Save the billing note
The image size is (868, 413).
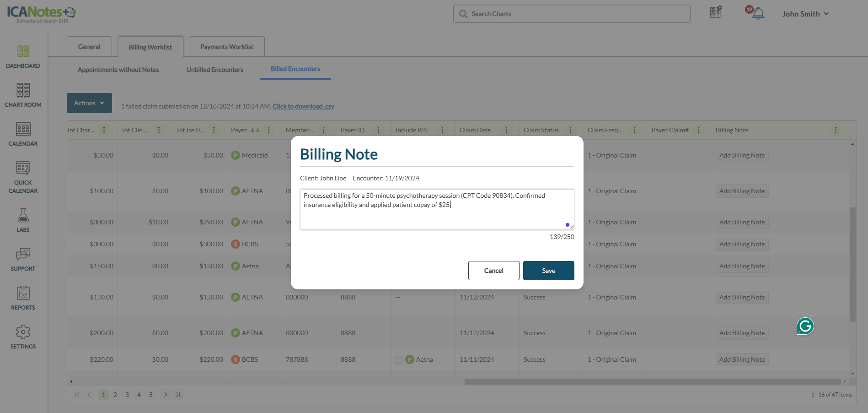[x=548, y=271]
